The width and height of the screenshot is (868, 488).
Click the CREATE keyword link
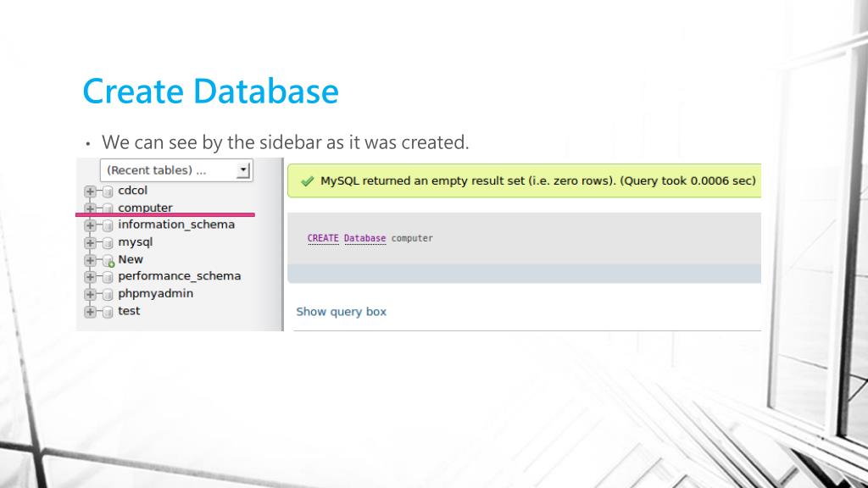click(x=323, y=238)
